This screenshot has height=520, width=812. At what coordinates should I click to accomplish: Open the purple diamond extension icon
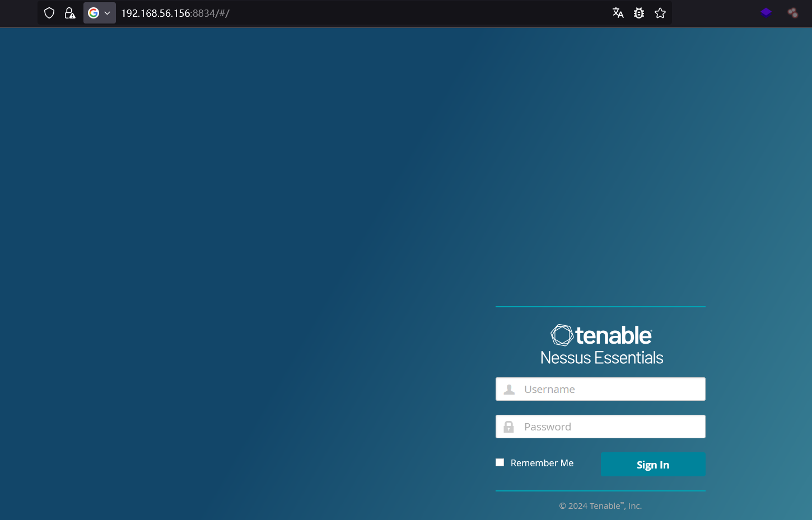click(x=766, y=13)
